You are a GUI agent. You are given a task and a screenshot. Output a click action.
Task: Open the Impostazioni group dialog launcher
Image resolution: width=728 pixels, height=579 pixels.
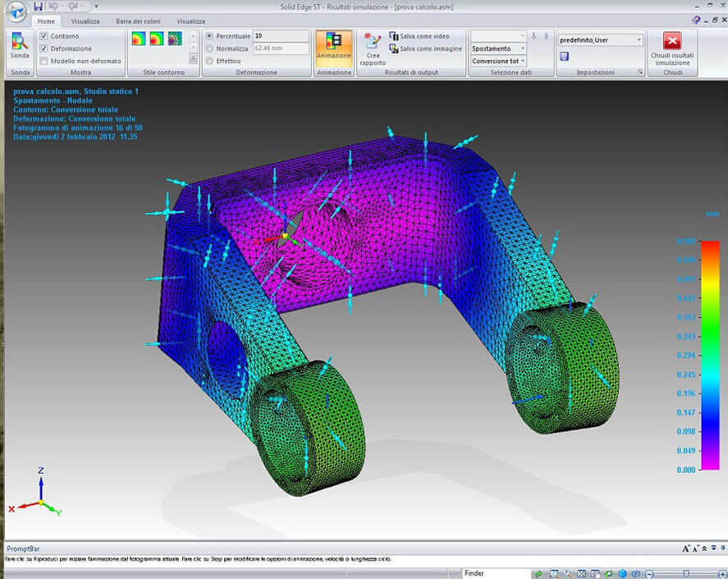[640, 72]
